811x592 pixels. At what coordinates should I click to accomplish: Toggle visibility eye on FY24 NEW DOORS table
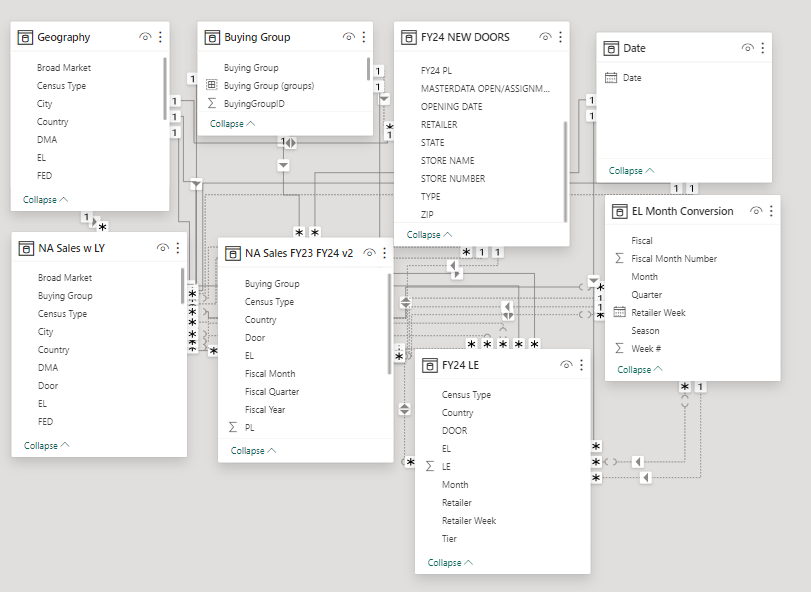click(546, 37)
